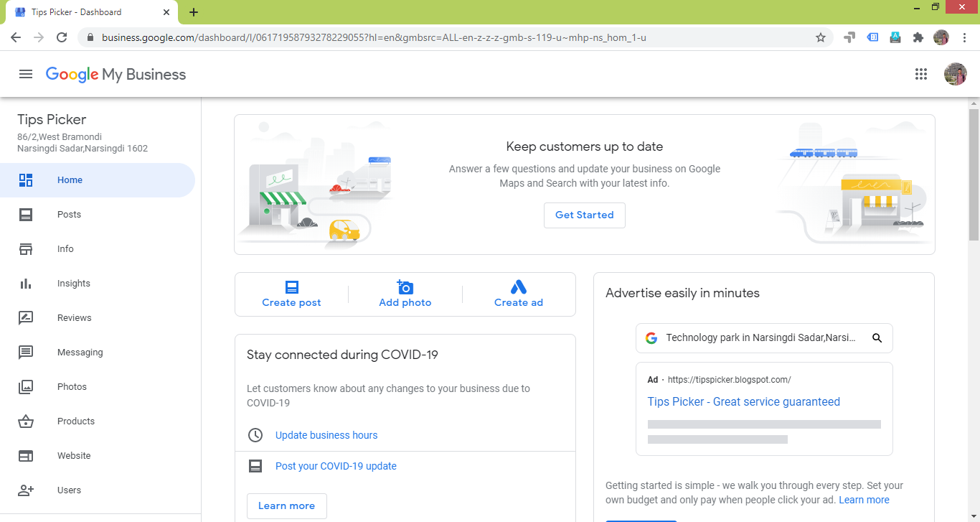The height and width of the screenshot is (522, 980).
Task: Click Post your COVID-19 update link
Action: click(336, 466)
